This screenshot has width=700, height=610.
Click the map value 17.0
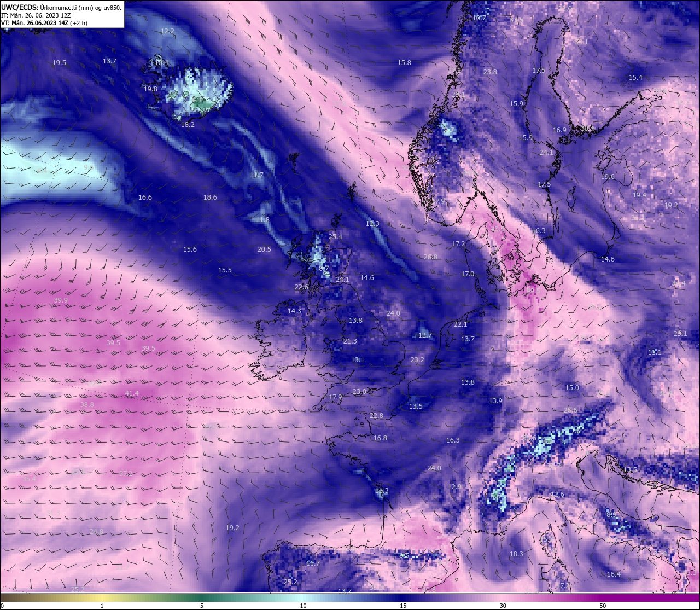[x=468, y=274]
